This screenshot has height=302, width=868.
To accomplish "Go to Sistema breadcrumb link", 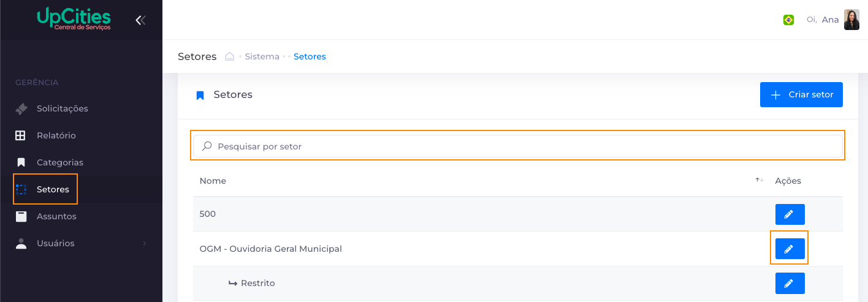I will pos(262,56).
